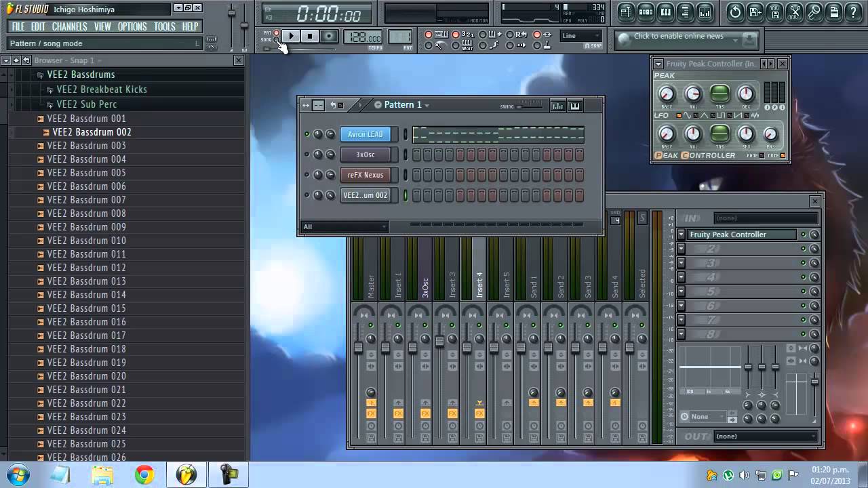The height and width of the screenshot is (488, 868).
Task: Click the download news icon
Action: coord(749,40)
